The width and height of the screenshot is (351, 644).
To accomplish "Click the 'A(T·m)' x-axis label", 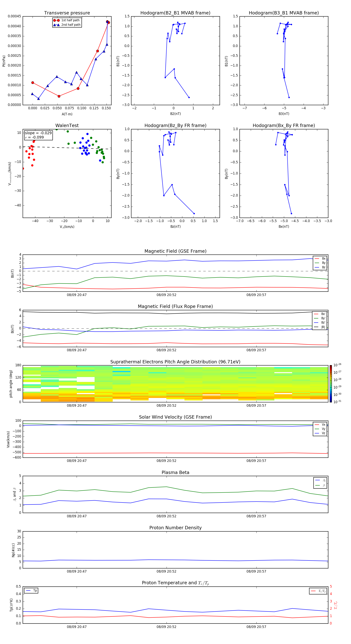I will [x=67, y=114].
